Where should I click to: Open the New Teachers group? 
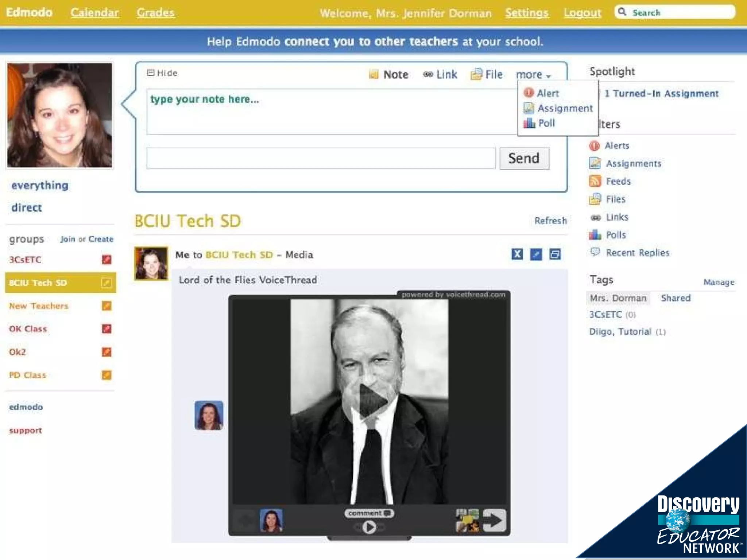point(39,306)
